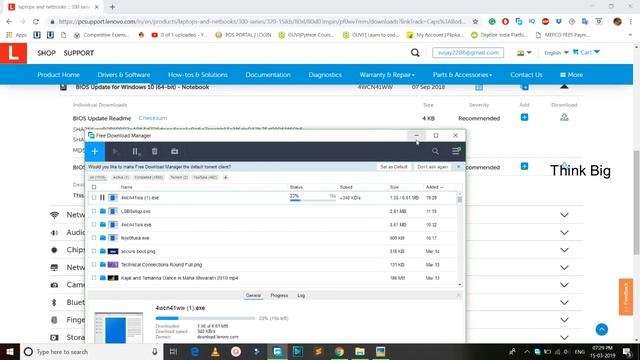Open How-tos & Solutions tab
The image size is (640, 360).
pos(198,75)
